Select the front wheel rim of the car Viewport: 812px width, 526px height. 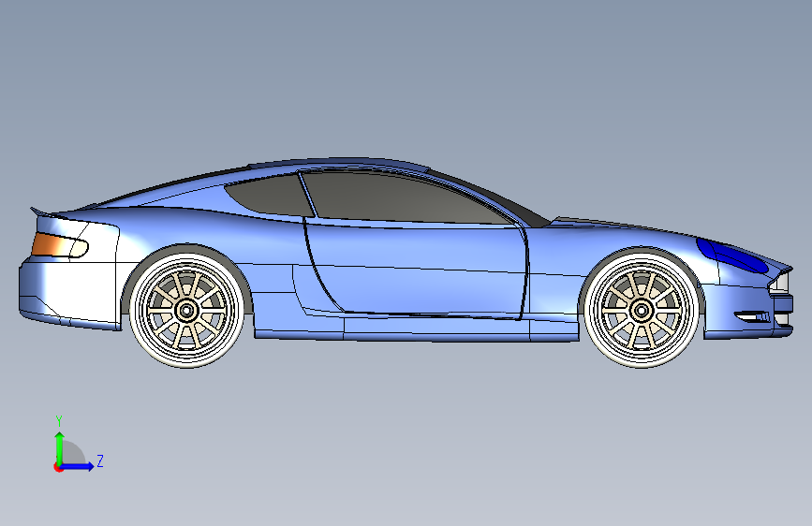[x=642, y=311]
